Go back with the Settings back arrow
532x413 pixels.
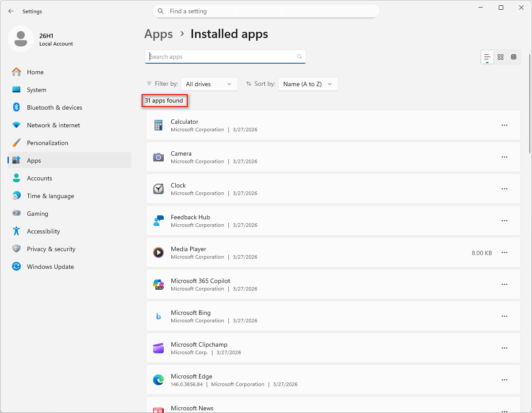click(x=11, y=11)
